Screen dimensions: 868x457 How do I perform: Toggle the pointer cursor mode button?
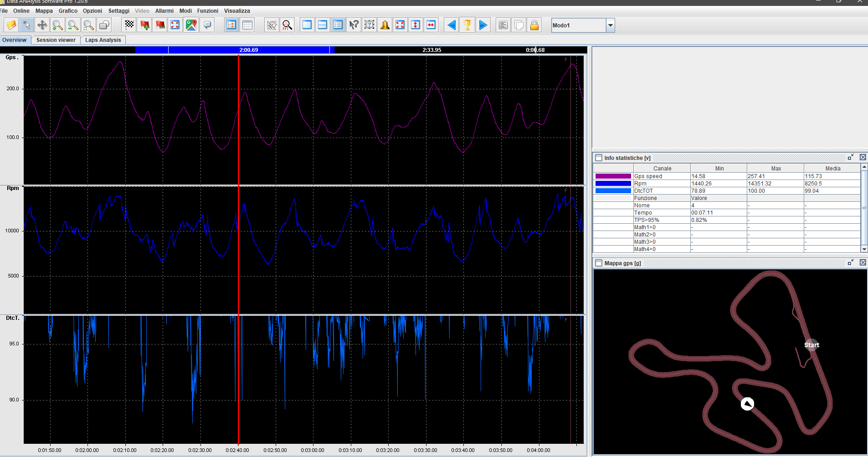tap(26, 25)
